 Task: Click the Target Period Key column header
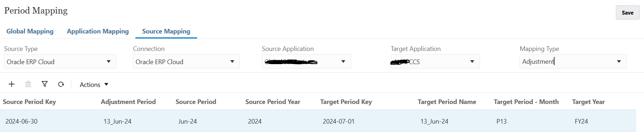tap(346, 102)
